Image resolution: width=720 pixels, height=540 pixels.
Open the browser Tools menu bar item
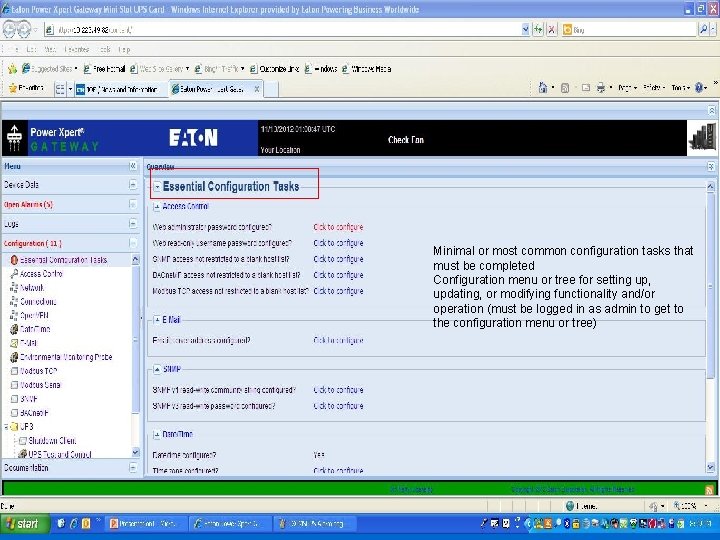click(x=104, y=49)
